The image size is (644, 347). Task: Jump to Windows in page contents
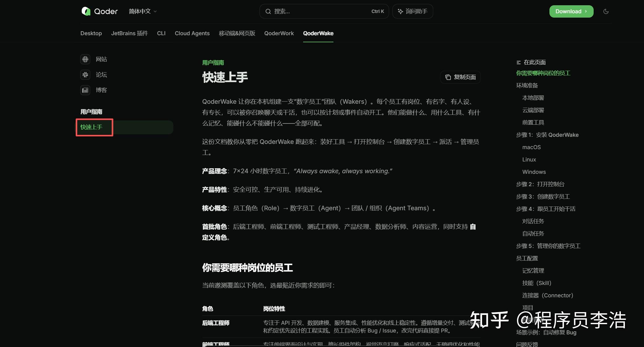pyautogui.click(x=534, y=172)
